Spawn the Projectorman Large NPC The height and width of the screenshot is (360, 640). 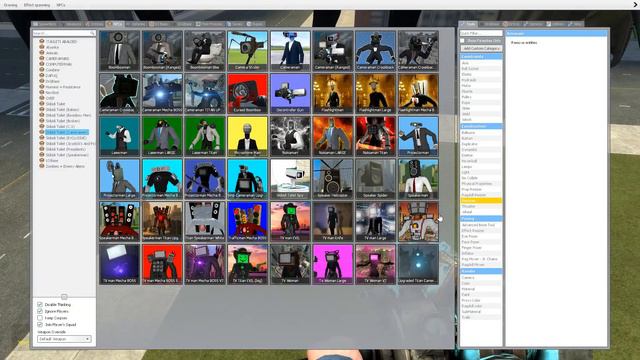[120, 179]
